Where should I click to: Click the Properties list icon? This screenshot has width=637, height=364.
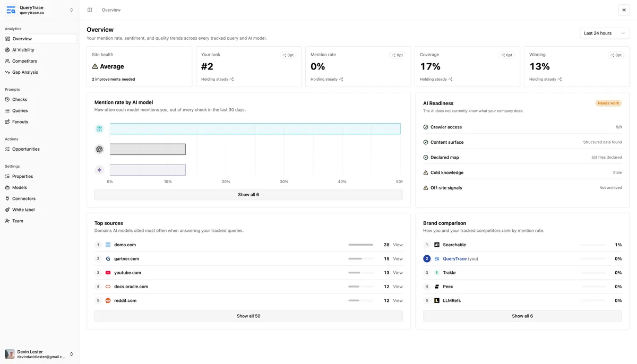tap(7, 176)
